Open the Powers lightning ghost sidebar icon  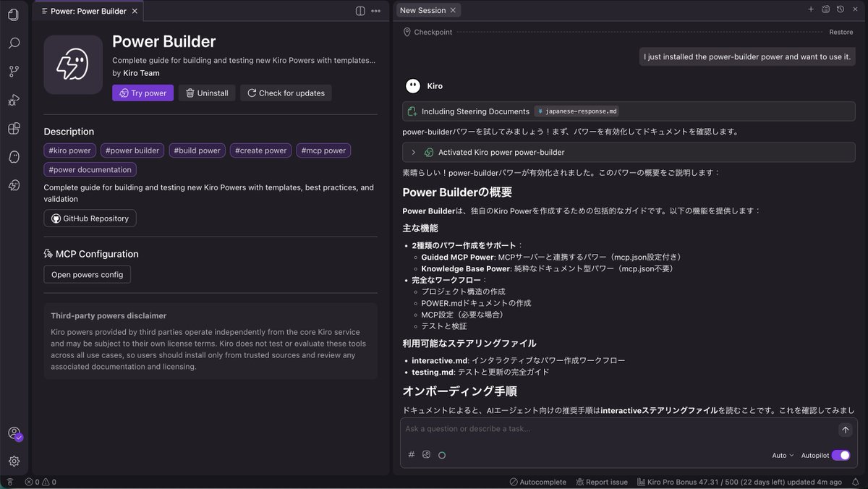coord(14,185)
